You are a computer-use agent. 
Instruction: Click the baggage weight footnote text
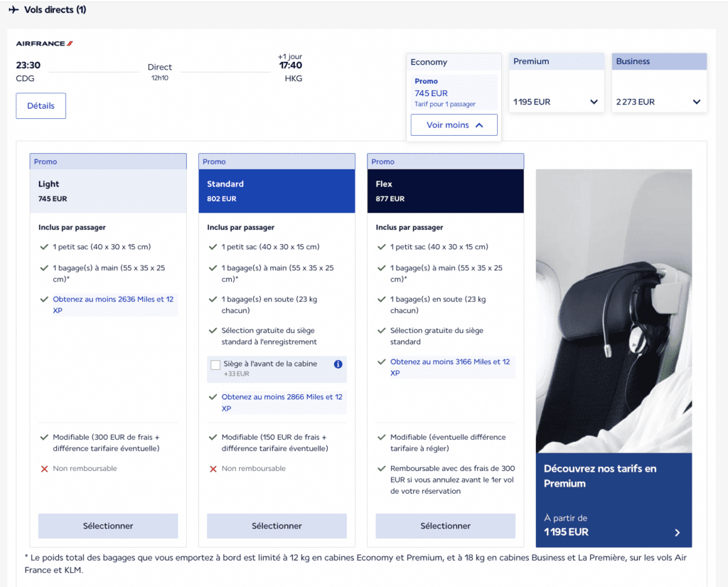click(355, 564)
